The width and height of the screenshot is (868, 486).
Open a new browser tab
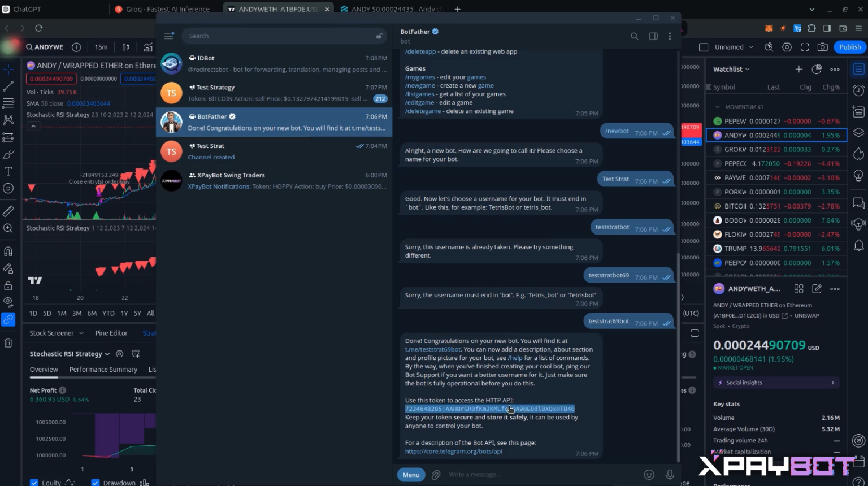(457, 9)
